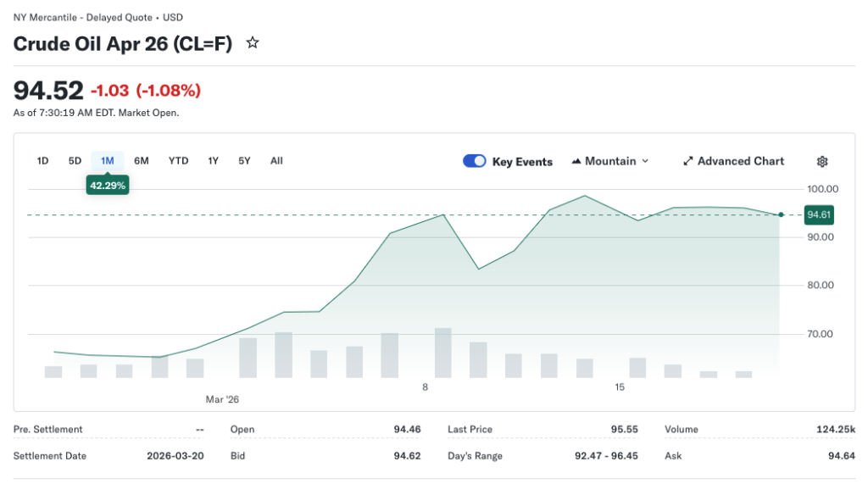Click the Crude Oil Apr 26 (CL=F) title
This screenshot has height=484, width=868.
click(x=123, y=44)
